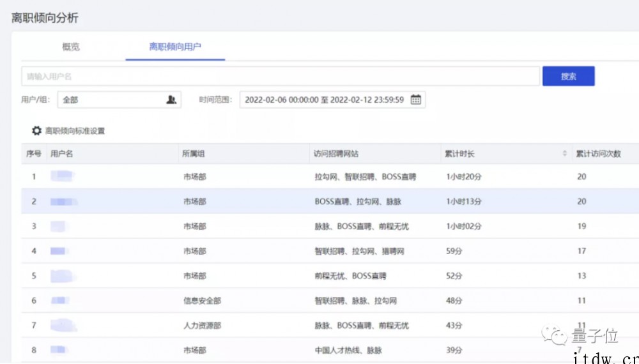Click 前程无忧、BOSS直聘 cell
Viewport: 639px width, 364px height.
(x=350, y=276)
